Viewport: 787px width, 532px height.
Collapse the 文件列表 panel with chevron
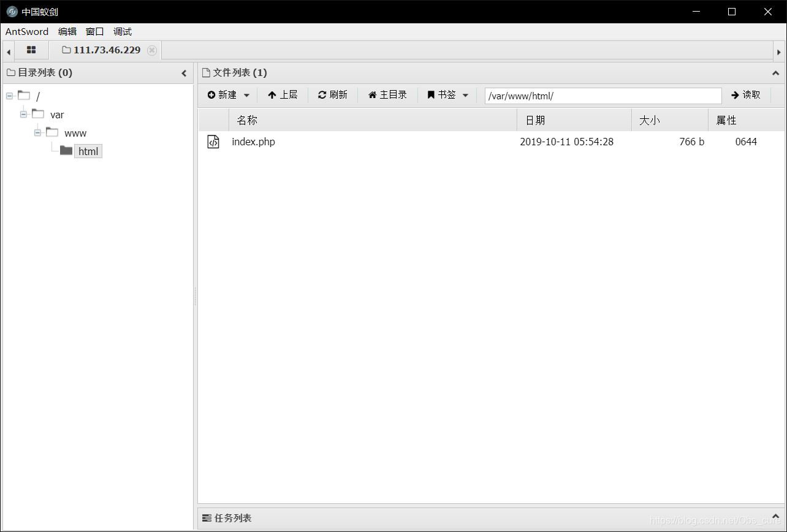click(x=775, y=72)
